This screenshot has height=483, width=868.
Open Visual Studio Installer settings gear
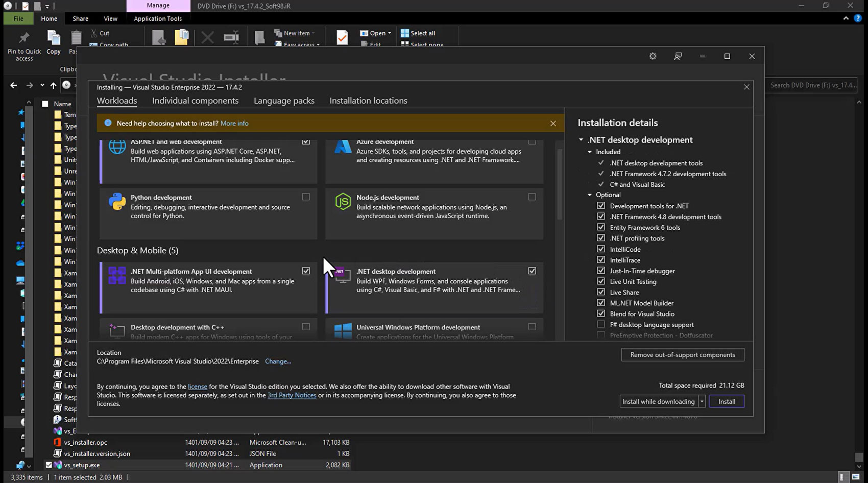point(653,56)
